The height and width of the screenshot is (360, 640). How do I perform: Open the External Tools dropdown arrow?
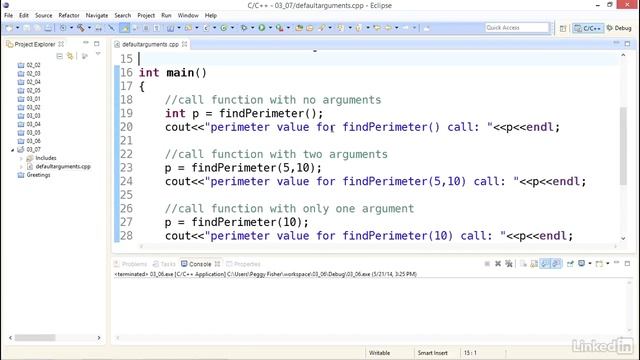click(x=288, y=28)
